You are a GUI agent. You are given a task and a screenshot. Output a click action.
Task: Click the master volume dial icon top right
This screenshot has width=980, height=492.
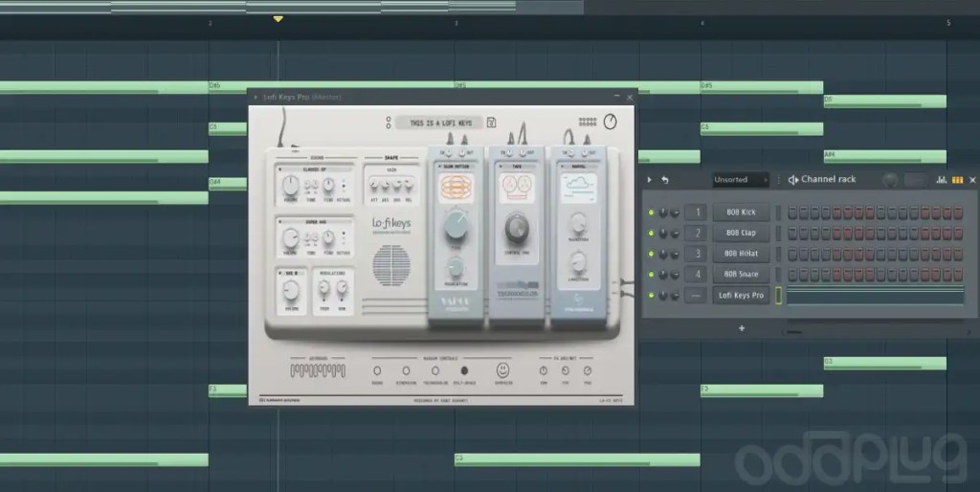point(610,122)
